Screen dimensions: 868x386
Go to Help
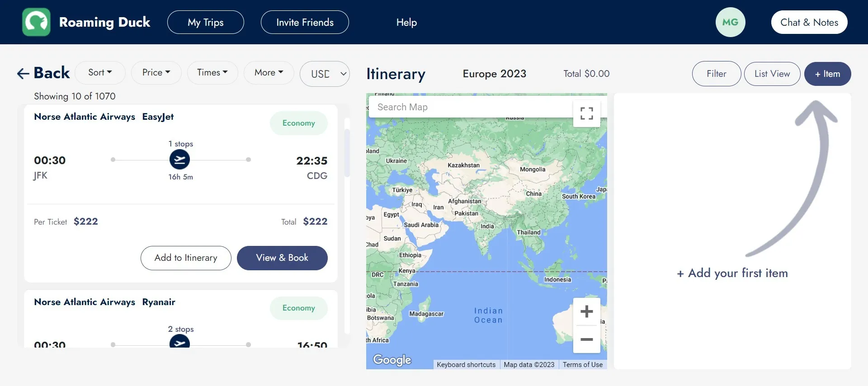(406, 22)
